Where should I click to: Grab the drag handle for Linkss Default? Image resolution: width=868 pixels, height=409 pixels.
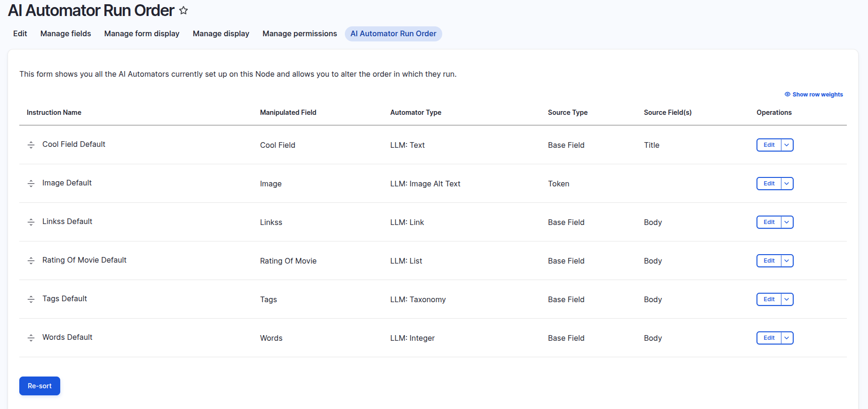[x=31, y=222]
